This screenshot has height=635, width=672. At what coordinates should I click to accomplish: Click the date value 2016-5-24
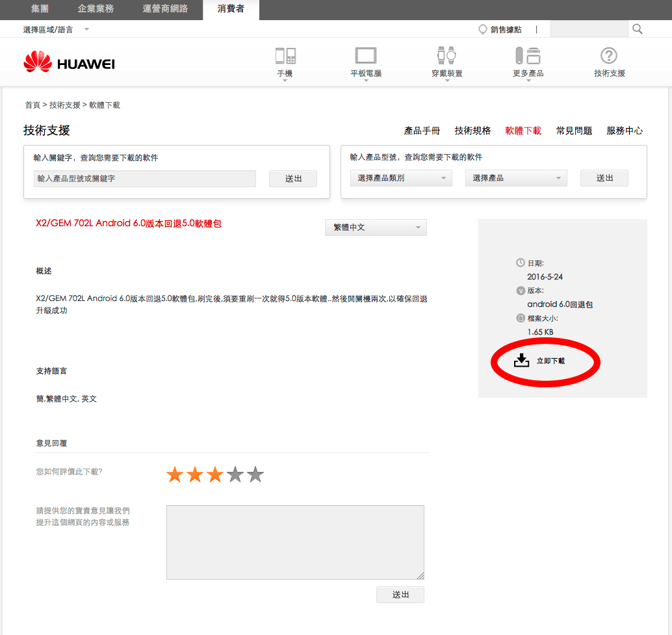(545, 277)
